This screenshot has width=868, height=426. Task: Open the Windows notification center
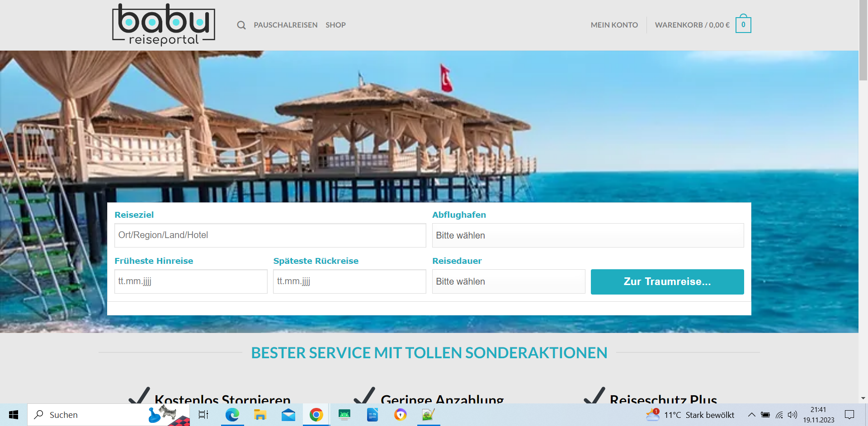click(x=849, y=415)
